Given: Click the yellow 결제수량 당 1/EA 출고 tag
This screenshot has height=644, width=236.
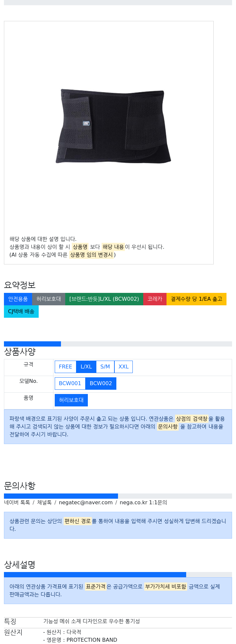Looking at the screenshot, I should (x=196, y=299).
